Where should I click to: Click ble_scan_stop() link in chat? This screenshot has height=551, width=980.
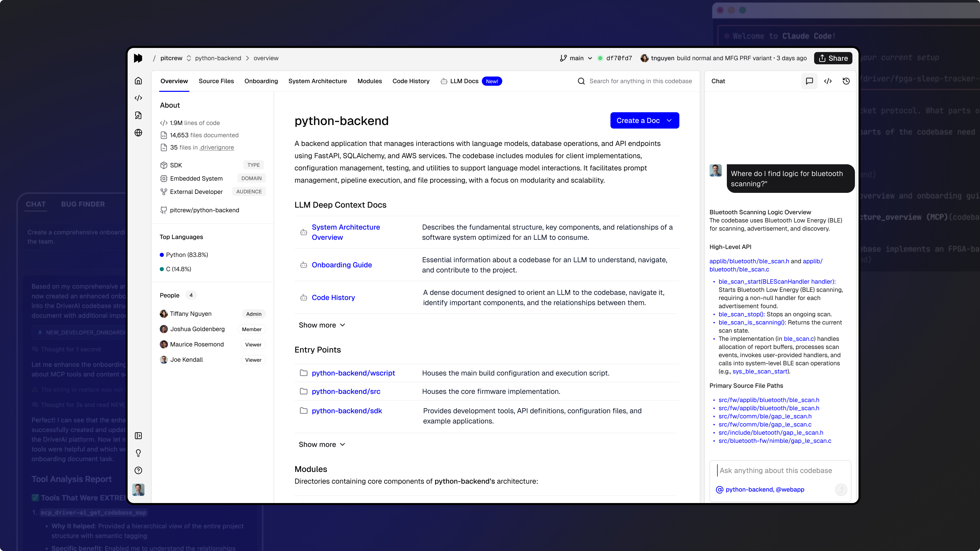click(x=741, y=314)
